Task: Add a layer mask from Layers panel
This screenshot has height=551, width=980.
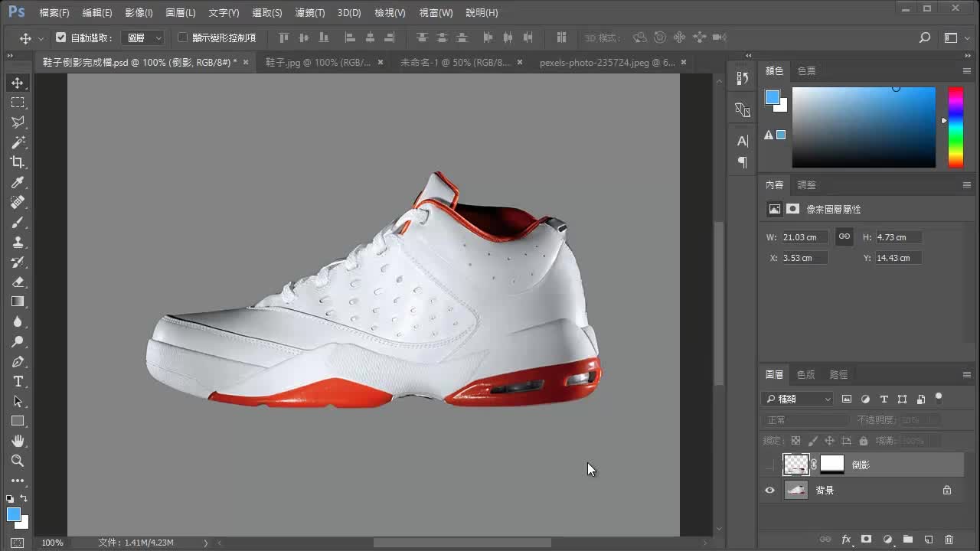Action: pos(867,540)
